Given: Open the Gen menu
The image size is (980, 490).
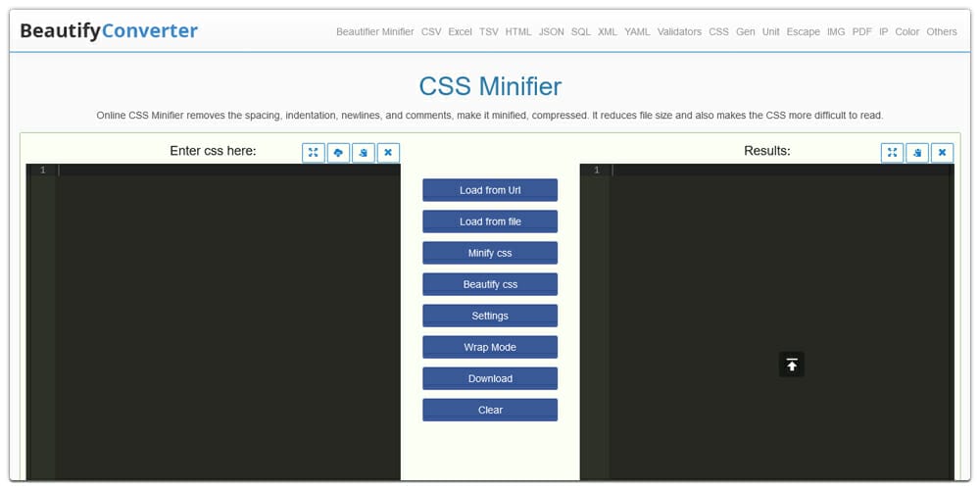Looking at the screenshot, I should tap(746, 32).
